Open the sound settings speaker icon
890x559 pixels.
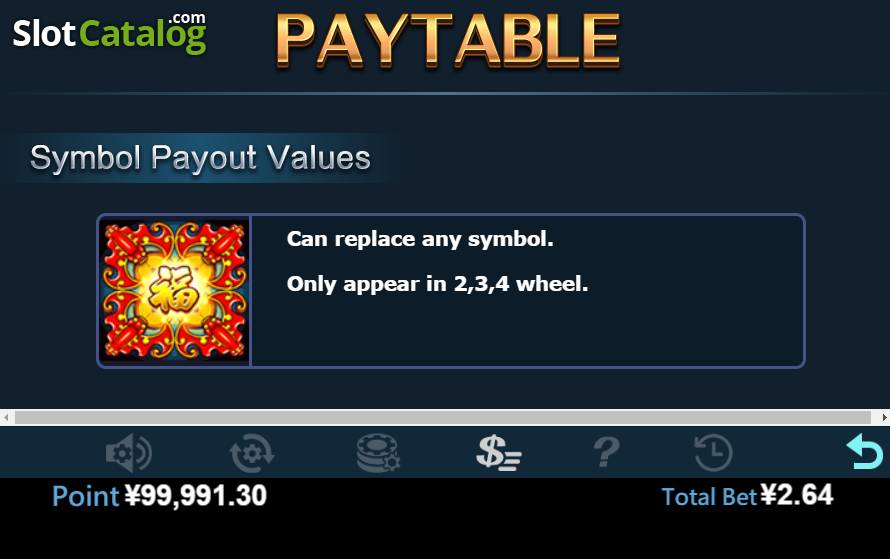click(129, 453)
